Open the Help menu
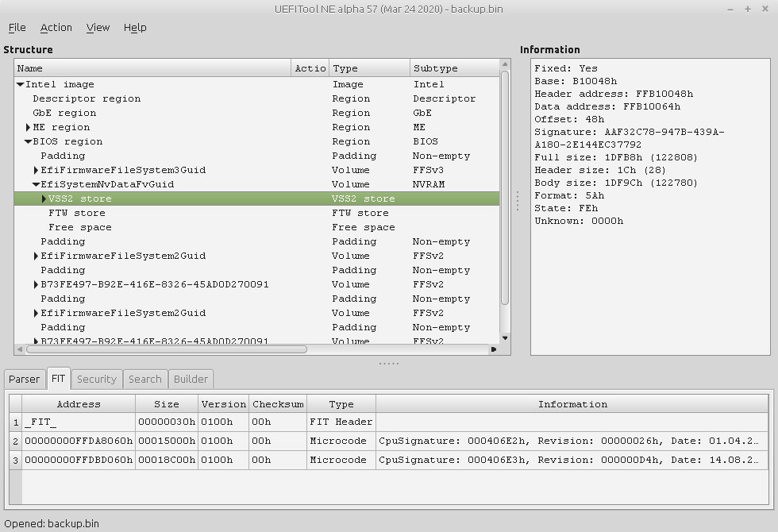 tap(135, 27)
